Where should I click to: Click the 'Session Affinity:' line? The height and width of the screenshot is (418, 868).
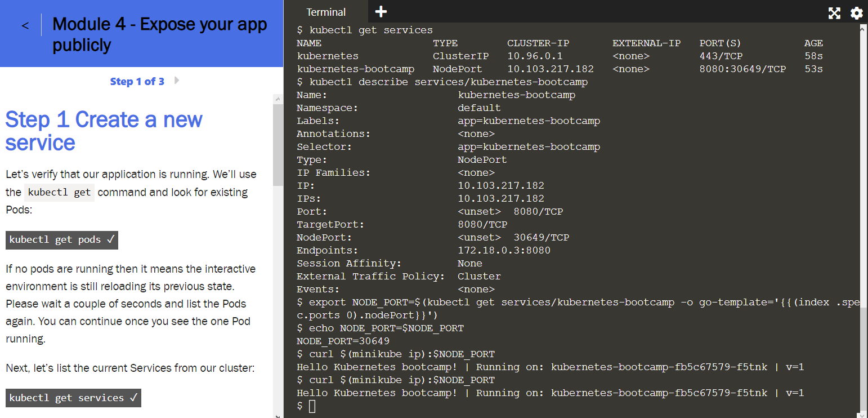pyautogui.click(x=389, y=264)
